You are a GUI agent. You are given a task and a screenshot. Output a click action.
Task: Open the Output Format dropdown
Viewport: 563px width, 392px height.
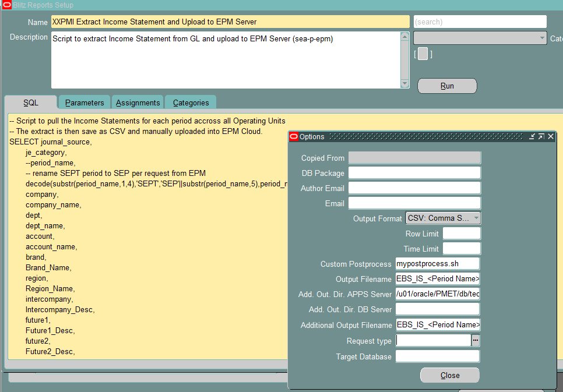[443, 218]
